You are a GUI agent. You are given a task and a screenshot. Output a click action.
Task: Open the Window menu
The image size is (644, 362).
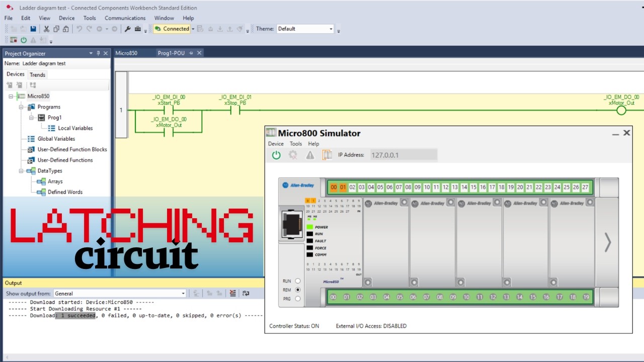point(164,18)
